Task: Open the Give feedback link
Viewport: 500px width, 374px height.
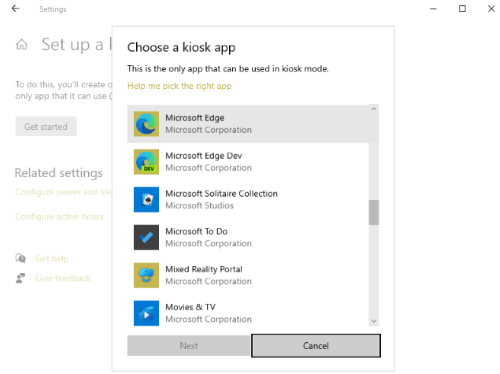Action: coord(63,278)
